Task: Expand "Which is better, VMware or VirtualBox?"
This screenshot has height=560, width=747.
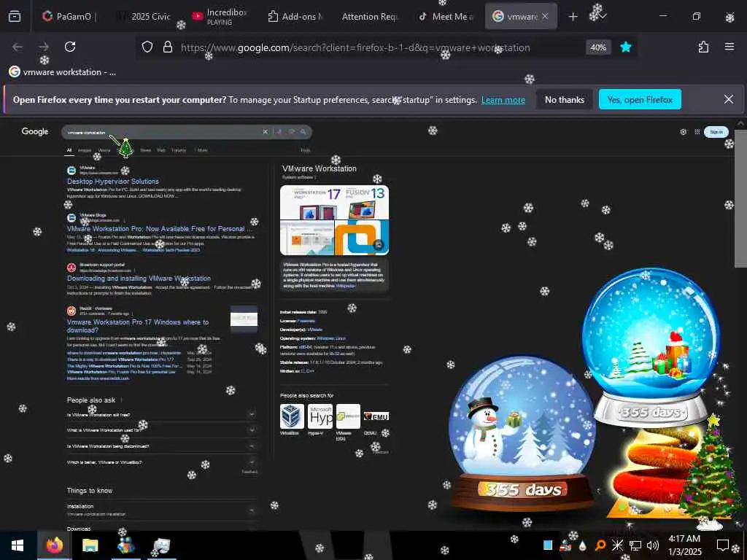Action: (161, 462)
